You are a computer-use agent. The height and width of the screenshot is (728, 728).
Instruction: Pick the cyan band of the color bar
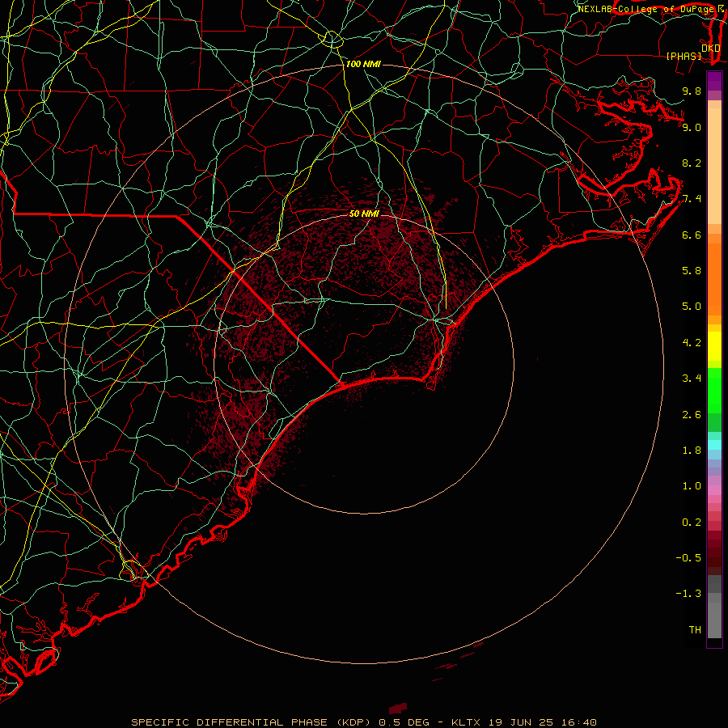[714, 444]
